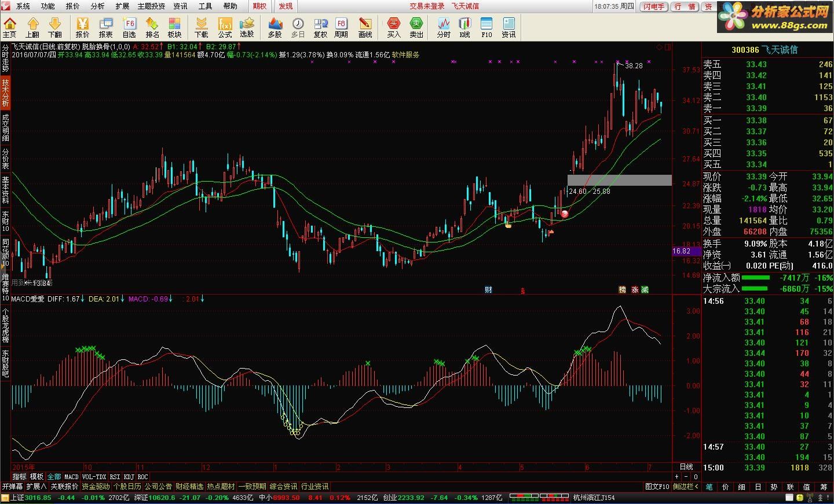This screenshot has width=834, height=504.
Task: Click the 闪电手 quick trade button
Action: click(654, 6)
